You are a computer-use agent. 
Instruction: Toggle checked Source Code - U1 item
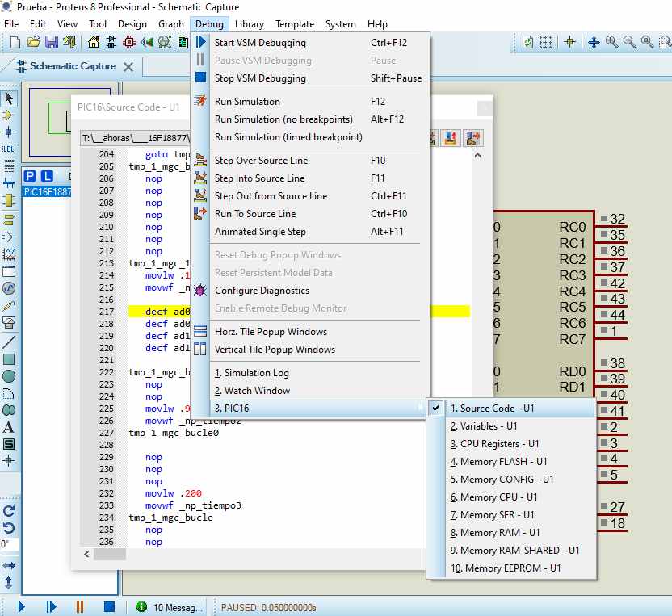(512, 409)
